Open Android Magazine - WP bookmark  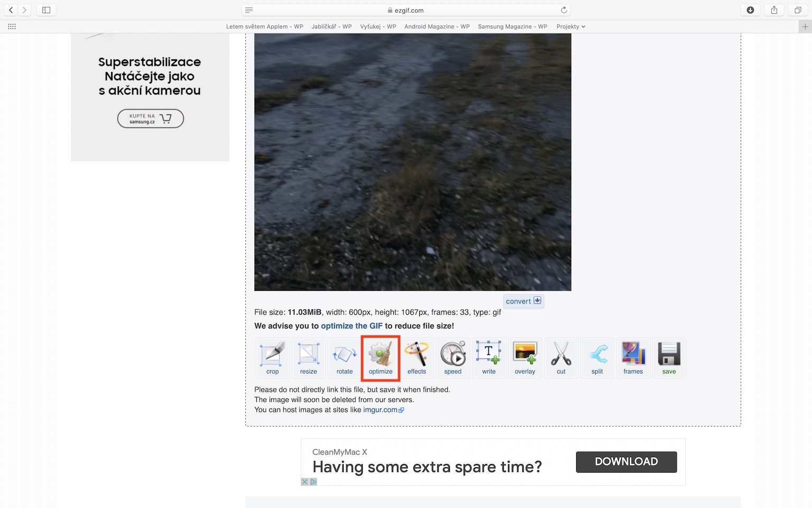click(x=437, y=26)
